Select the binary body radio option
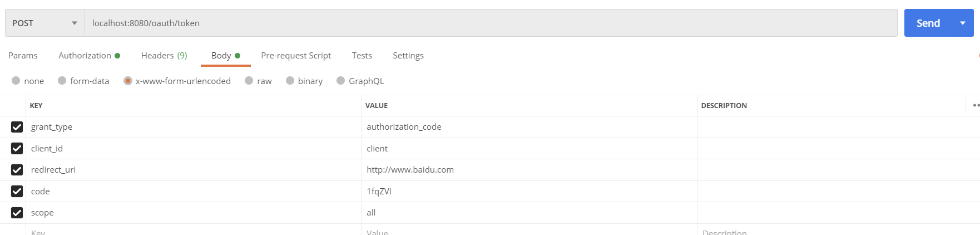Screen dimensions: 980x235 (290, 81)
